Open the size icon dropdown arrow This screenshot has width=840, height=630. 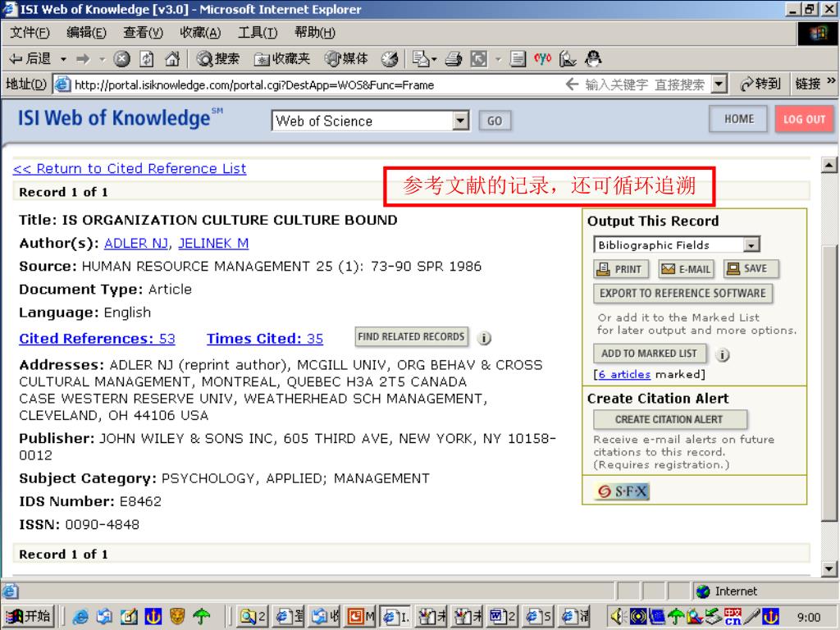498,59
